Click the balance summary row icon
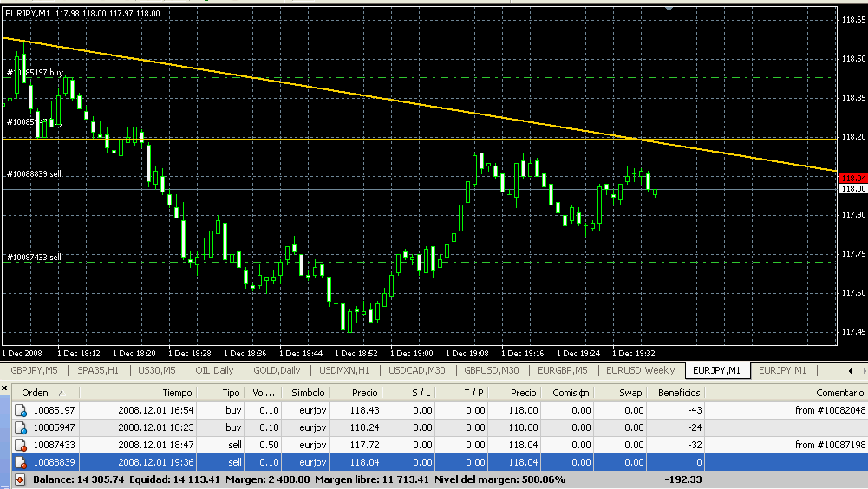The image size is (868, 489). pyautogui.click(x=20, y=479)
